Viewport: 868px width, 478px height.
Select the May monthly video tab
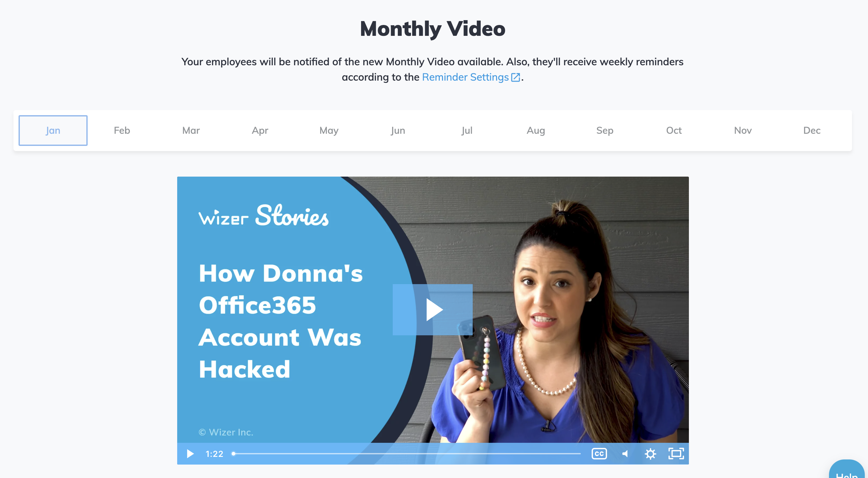click(x=328, y=130)
